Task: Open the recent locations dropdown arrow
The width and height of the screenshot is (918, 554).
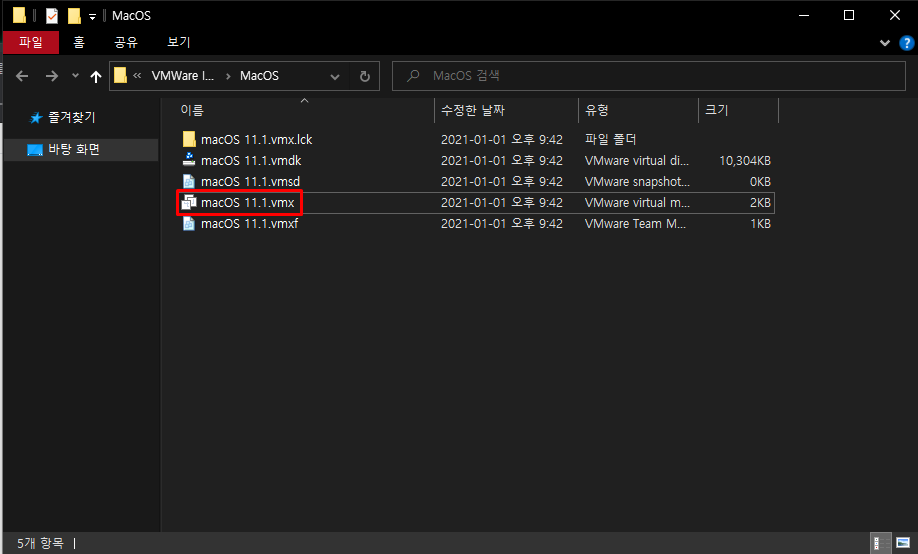Action: 75,76
